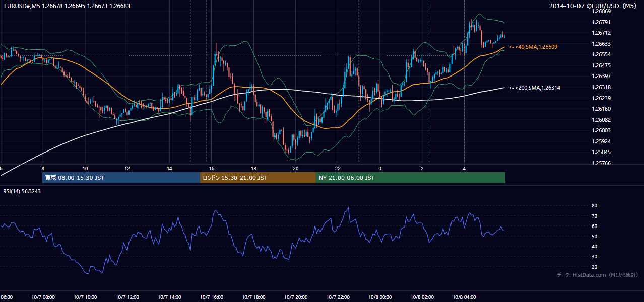The image size is (644, 302).
Task: Click hour label 22 under price chart
Action: 338,168
